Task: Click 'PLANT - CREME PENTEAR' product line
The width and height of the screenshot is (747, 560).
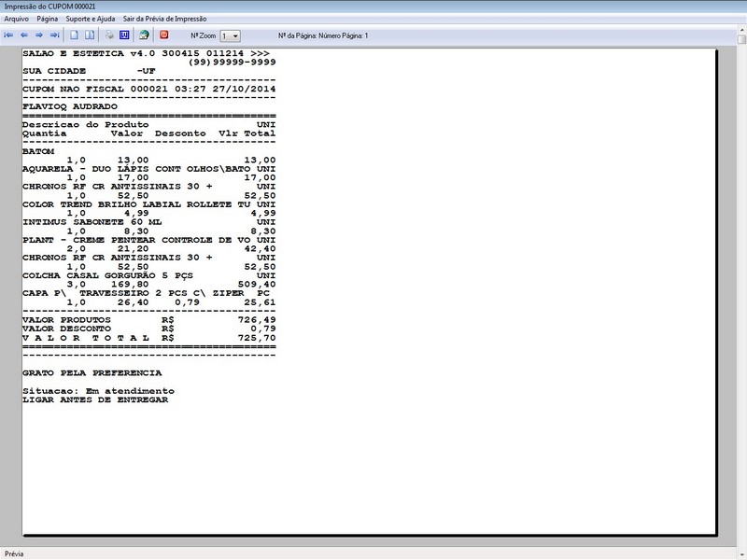Action: coord(149,240)
